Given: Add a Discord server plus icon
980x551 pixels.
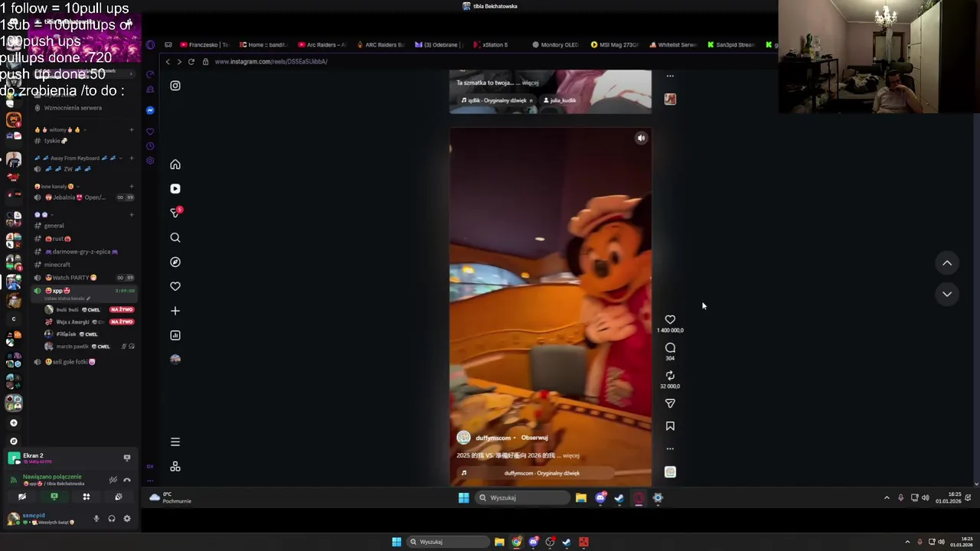Looking at the screenshot, I should (13, 423).
